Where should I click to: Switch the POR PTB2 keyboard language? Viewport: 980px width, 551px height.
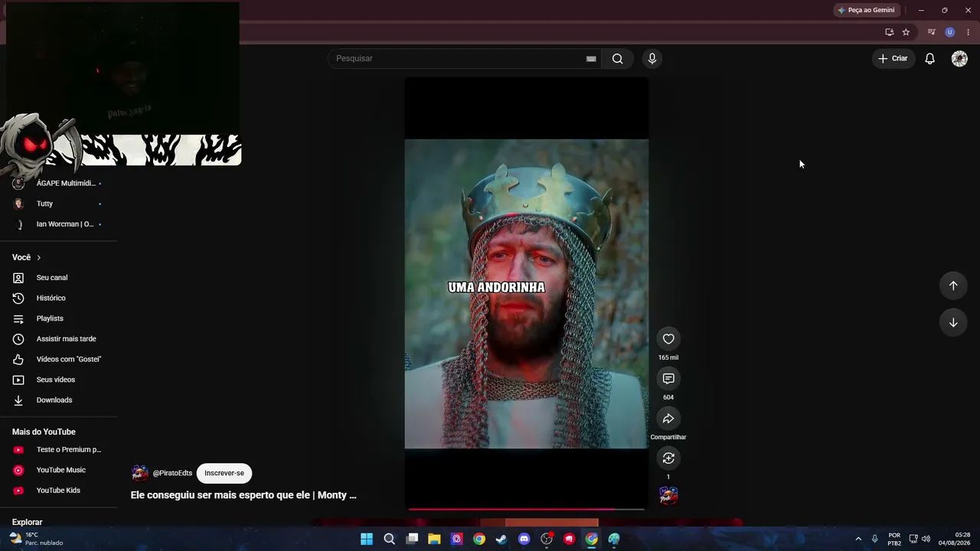(894, 539)
